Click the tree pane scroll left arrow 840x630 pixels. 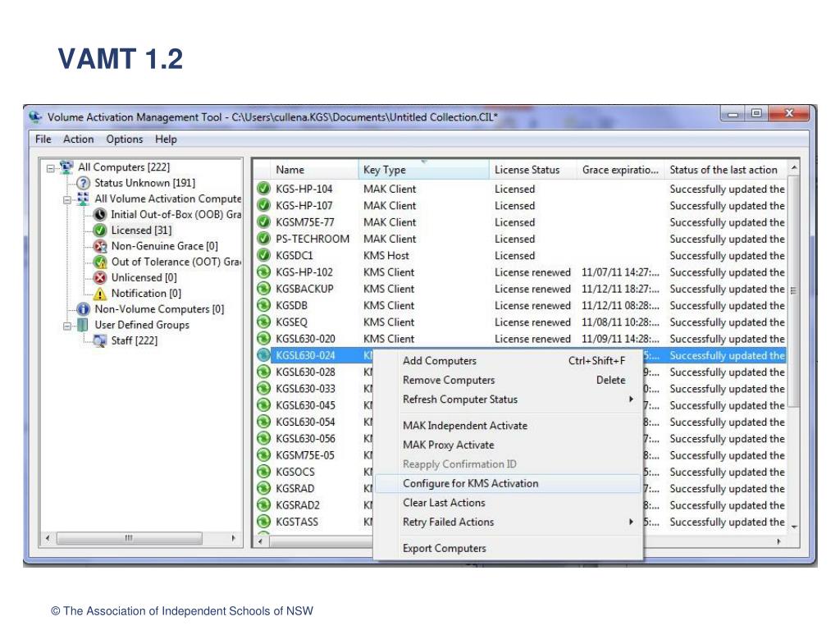click(x=48, y=538)
